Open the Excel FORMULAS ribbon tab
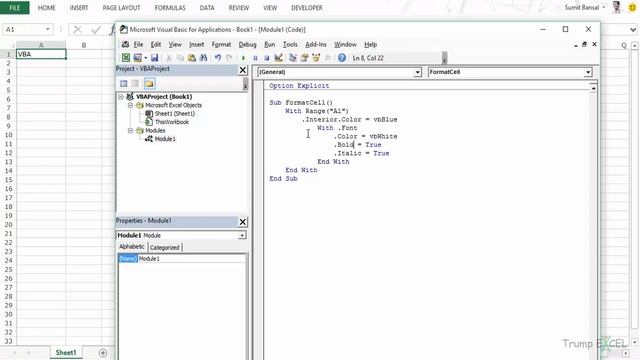The height and width of the screenshot is (360, 640). tap(170, 8)
